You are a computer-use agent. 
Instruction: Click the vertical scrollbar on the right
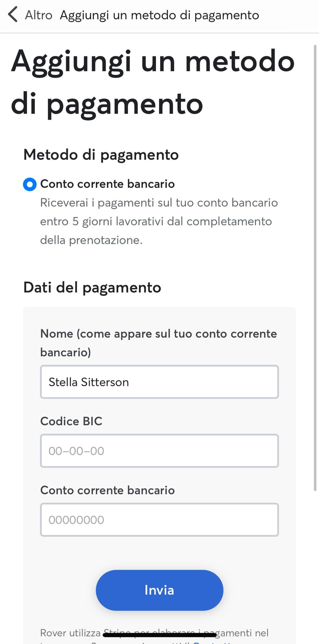pos(315,267)
